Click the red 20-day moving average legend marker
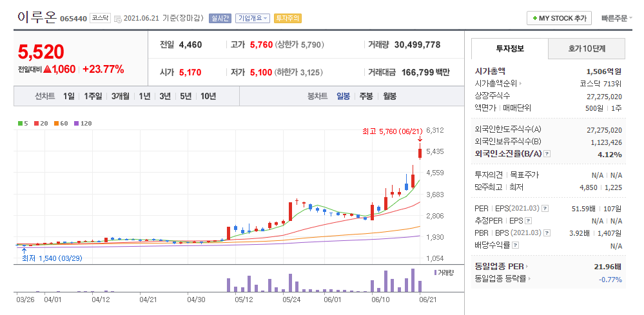Image resolution: width=644 pixels, height=315 pixels. coord(36,124)
